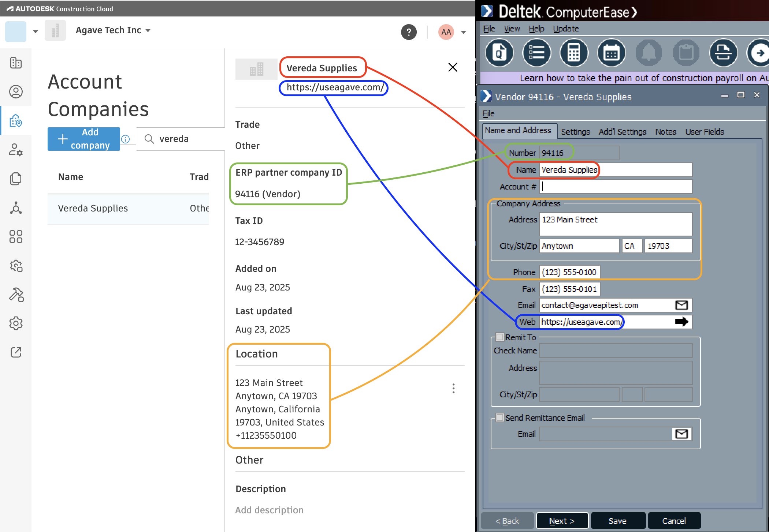
Task: Open the hammer tools icon in sidebar
Action: point(16,295)
